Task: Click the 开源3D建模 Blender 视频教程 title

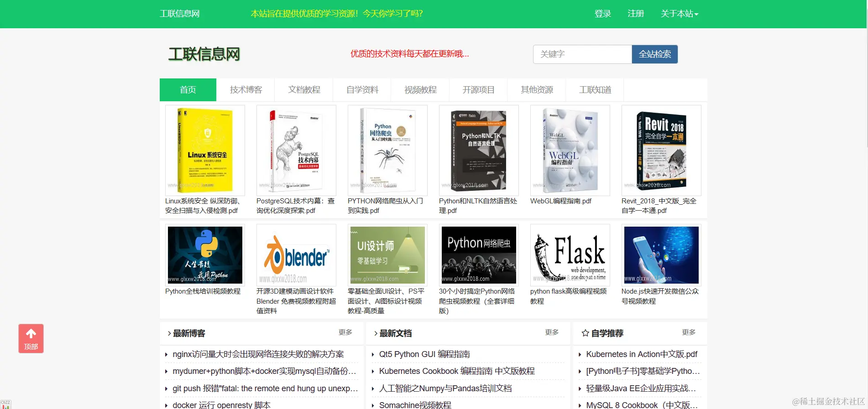Action: coord(296,301)
